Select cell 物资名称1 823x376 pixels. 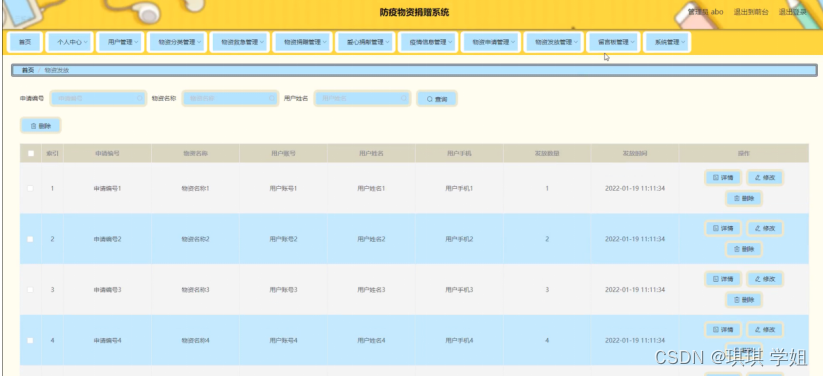pos(195,188)
